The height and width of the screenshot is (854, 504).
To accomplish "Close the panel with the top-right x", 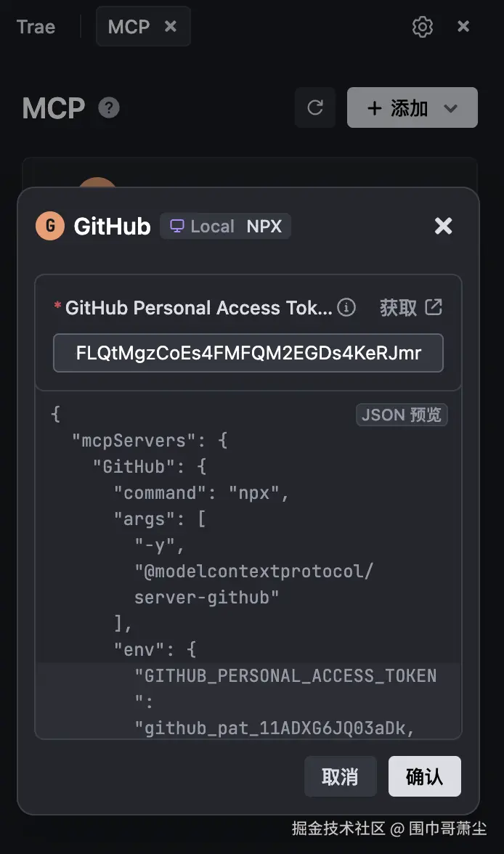I will (x=463, y=27).
